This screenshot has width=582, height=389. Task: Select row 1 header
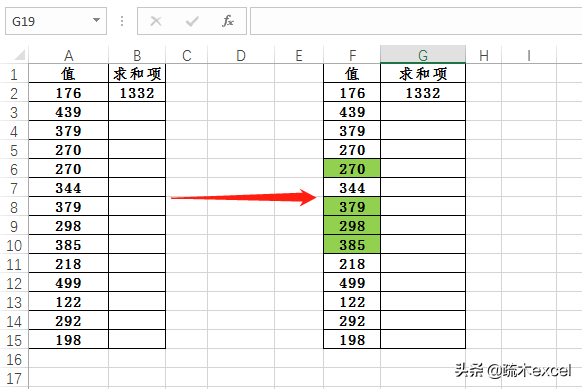14,74
